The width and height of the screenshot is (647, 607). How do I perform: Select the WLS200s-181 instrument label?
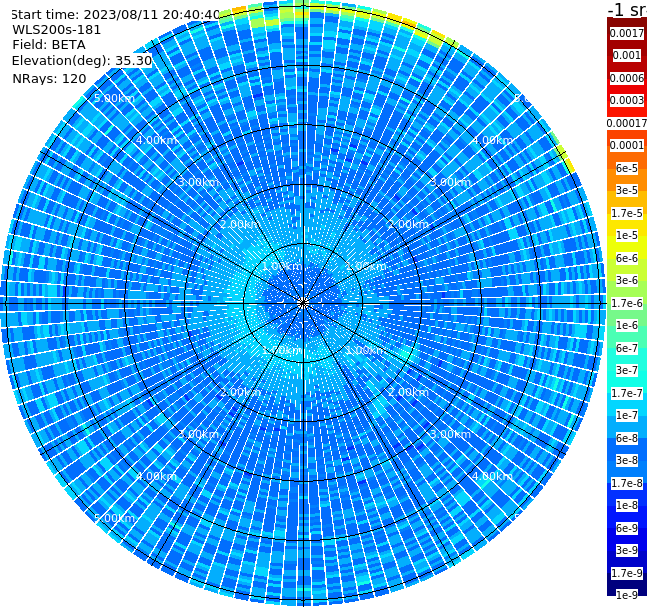(57, 30)
